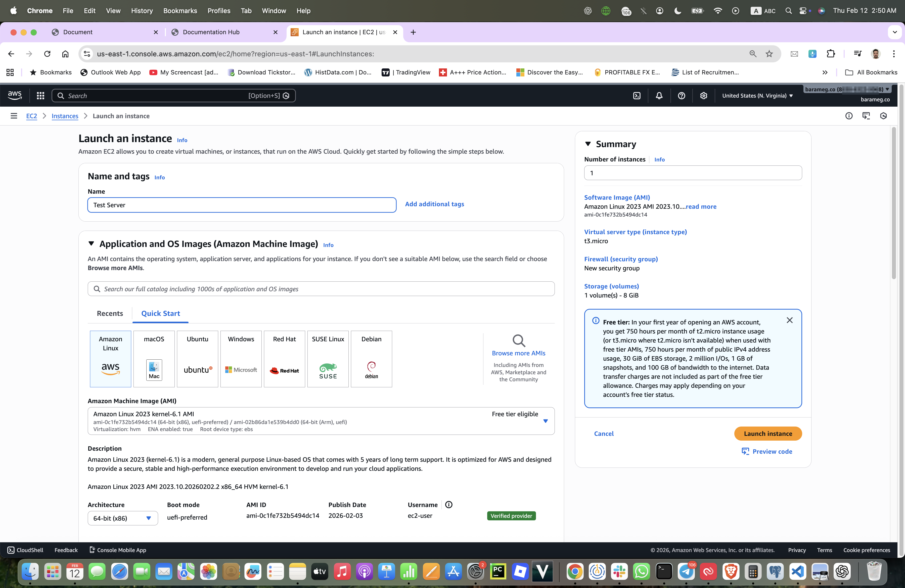Open the AWS services grid menu
905x588 pixels.
point(40,96)
